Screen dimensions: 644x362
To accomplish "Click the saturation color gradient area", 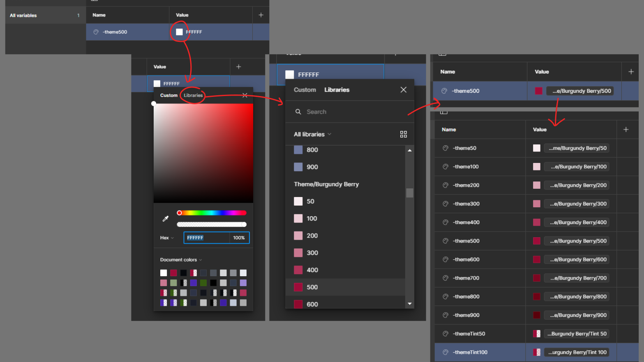I will (203, 153).
